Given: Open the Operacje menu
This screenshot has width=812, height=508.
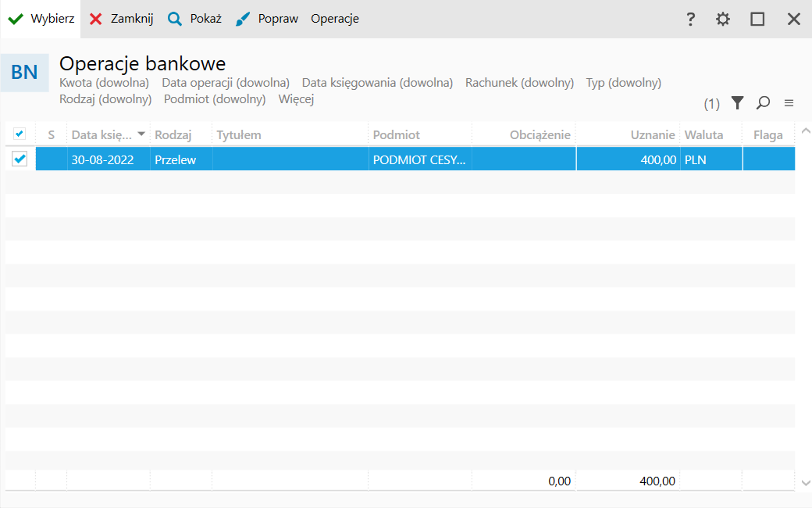Looking at the screenshot, I should (334, 20).
